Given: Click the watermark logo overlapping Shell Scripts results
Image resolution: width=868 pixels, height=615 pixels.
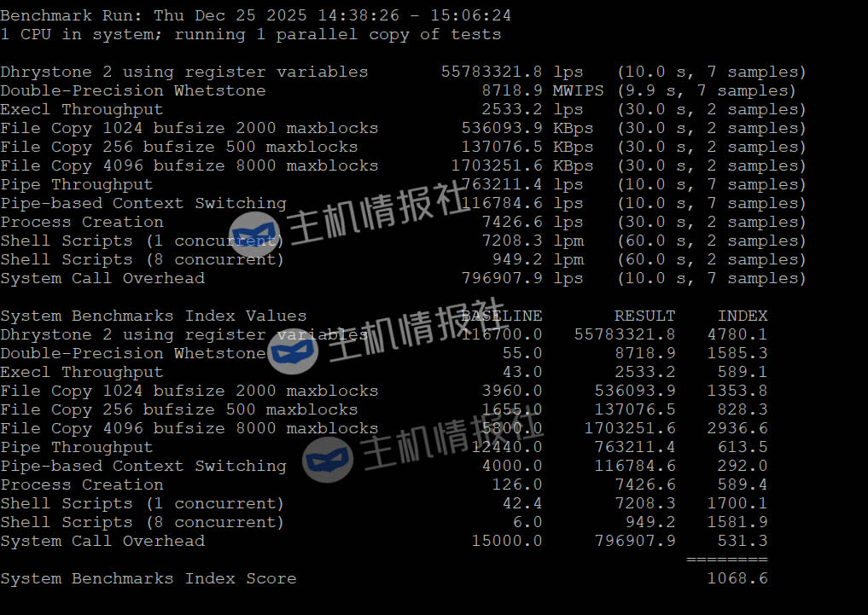Looking at the screenshot, I should [253, 235].
